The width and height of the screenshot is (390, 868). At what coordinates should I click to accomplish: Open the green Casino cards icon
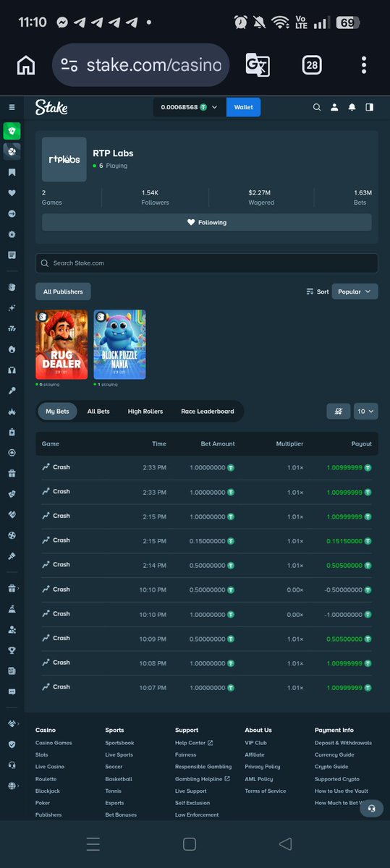pos(12,131)
